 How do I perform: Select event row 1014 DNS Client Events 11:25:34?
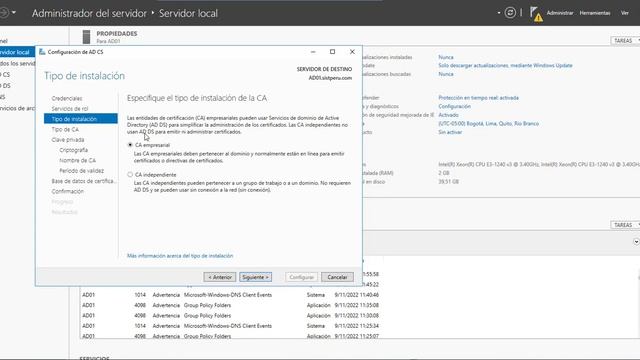pyautogui.click(x=231, y=326)
